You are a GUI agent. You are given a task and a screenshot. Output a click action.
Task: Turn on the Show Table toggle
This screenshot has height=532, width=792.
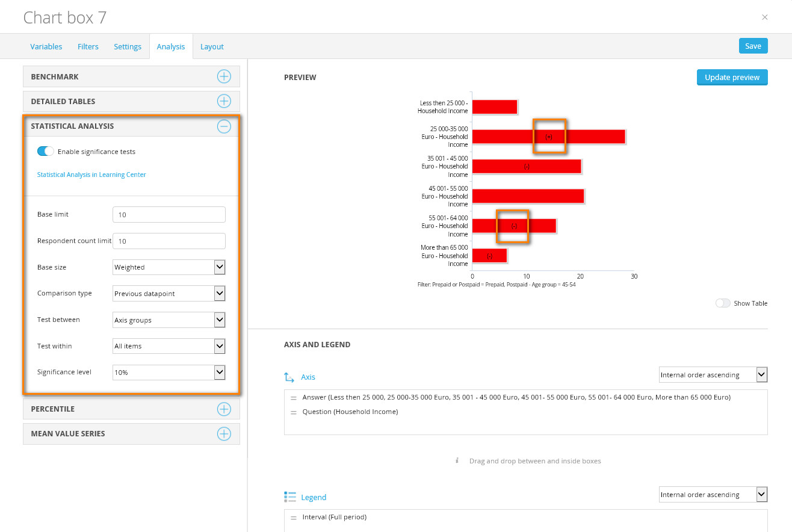[x=722, y=303]
